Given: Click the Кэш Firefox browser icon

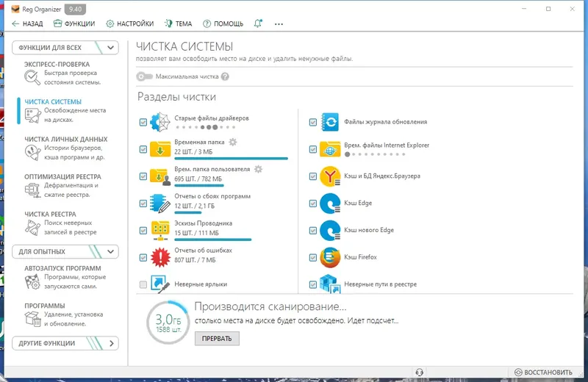Looking at the screenshot, I should coord(330,257).
